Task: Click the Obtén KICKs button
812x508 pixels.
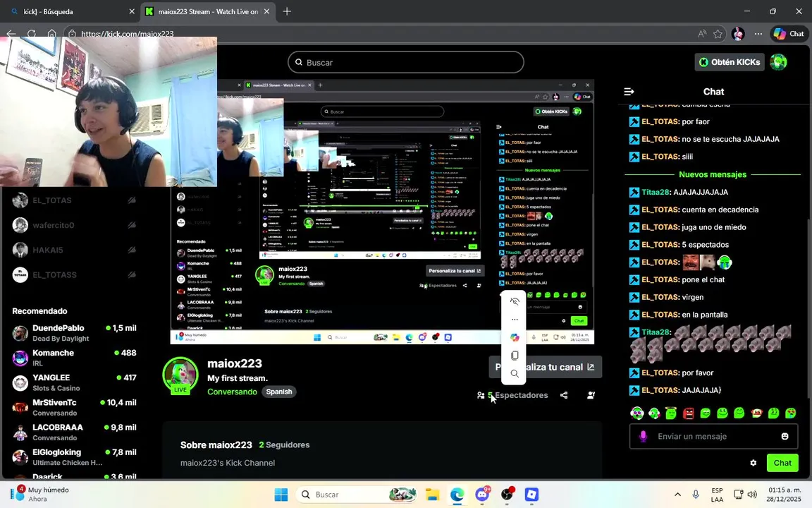Action: (x=729, y=62)
